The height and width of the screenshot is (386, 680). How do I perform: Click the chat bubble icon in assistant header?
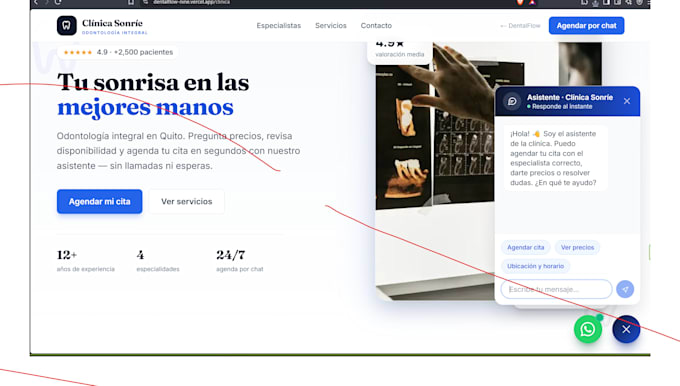(x=512, y=101)
